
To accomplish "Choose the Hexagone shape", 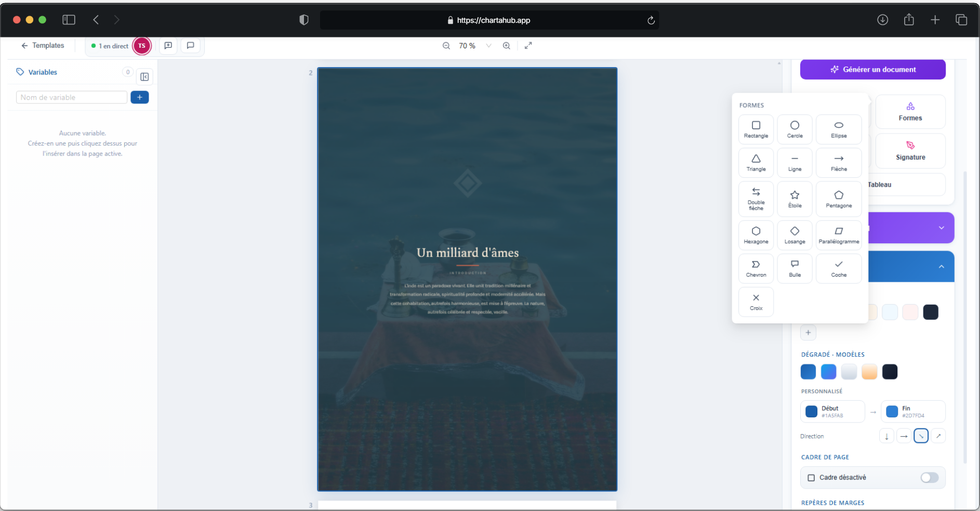I will pyautogui.click(x=756, y=235).
